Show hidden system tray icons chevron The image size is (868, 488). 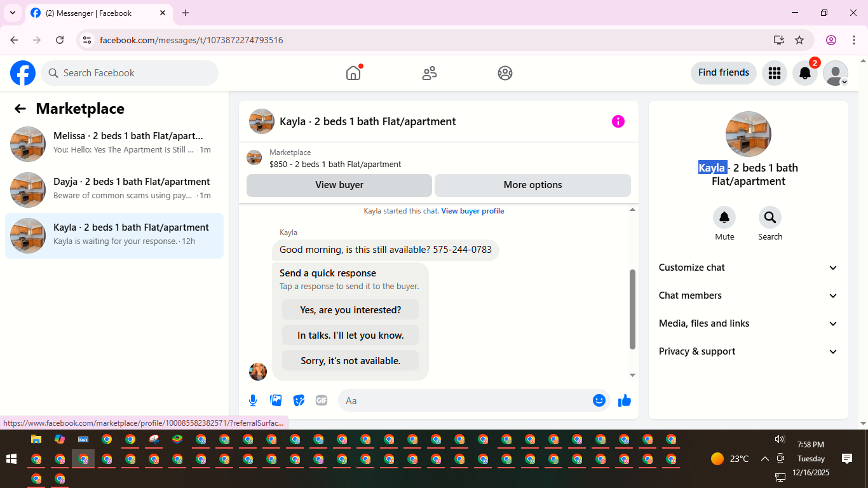pyautogui.click(x=765, y=459)
